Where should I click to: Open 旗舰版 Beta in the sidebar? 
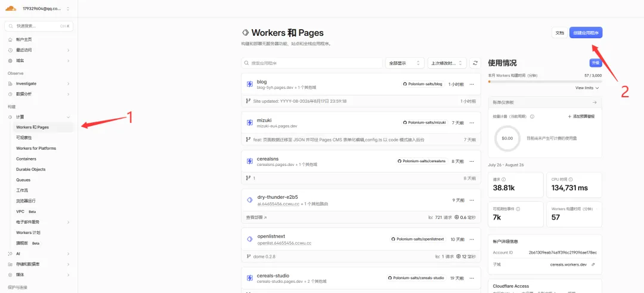click(x=28, y=243)
